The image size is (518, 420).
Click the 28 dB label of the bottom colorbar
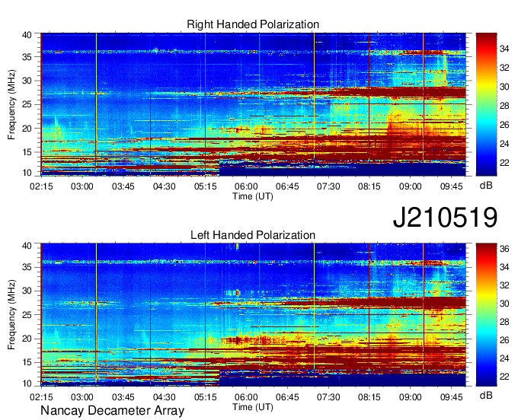point(504,322)
